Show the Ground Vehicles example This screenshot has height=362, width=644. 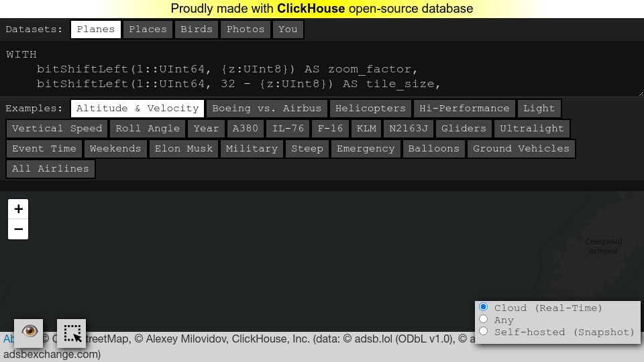click(521, 149)
